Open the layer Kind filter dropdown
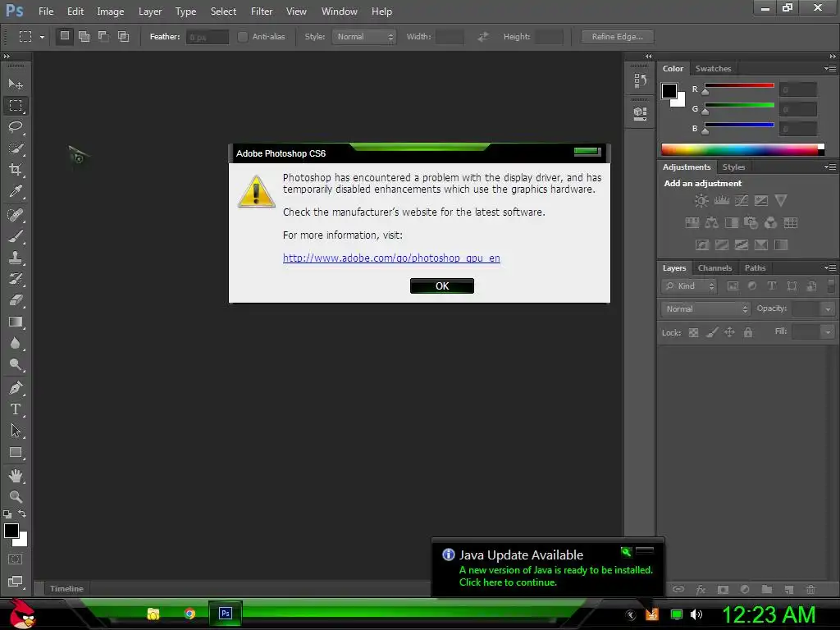Viewport: 840px width, 630px height. [x=689, y=286]
